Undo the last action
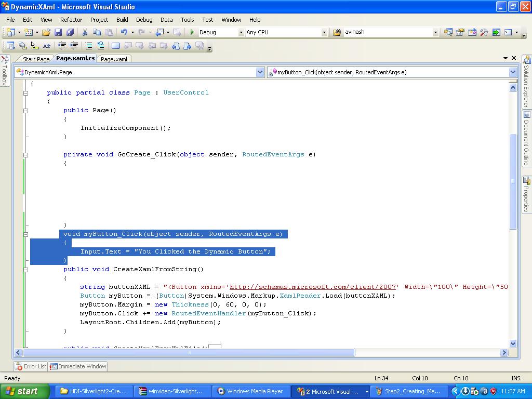Image resolution: width=532 pixels, height=399 pixels. click(x=124, y=32)
